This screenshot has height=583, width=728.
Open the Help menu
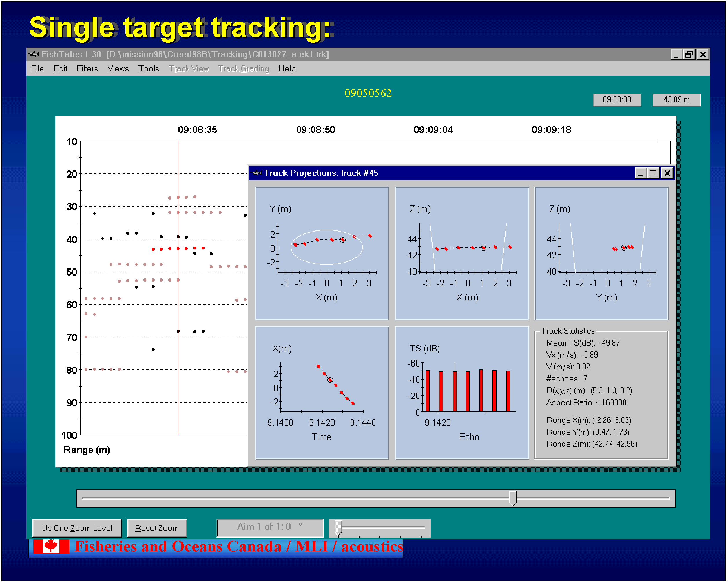(x=287, y=69)
